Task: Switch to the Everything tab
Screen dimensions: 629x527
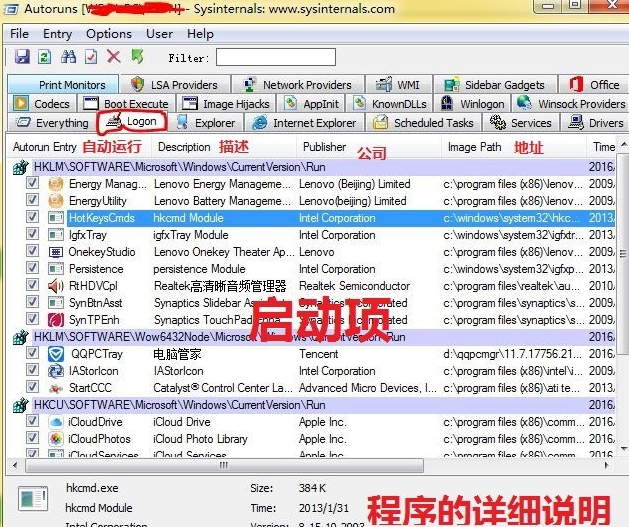Action: (x=52, y=123)
